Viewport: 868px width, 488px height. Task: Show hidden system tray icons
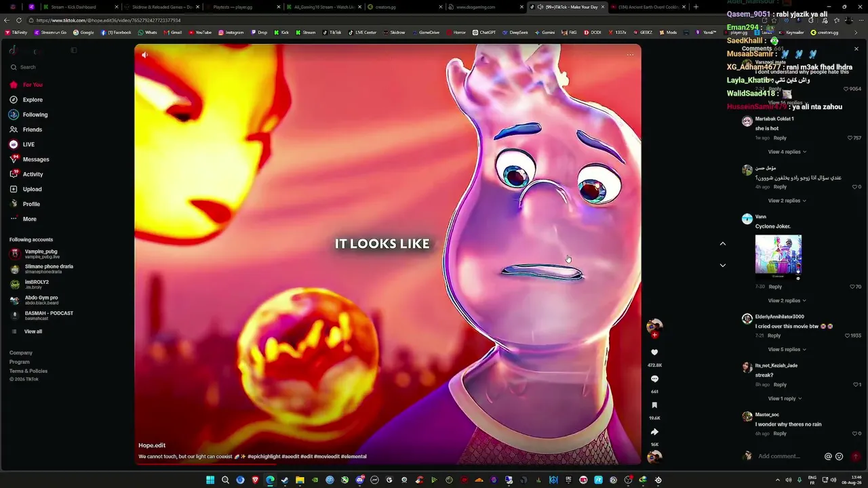point(777,480)
